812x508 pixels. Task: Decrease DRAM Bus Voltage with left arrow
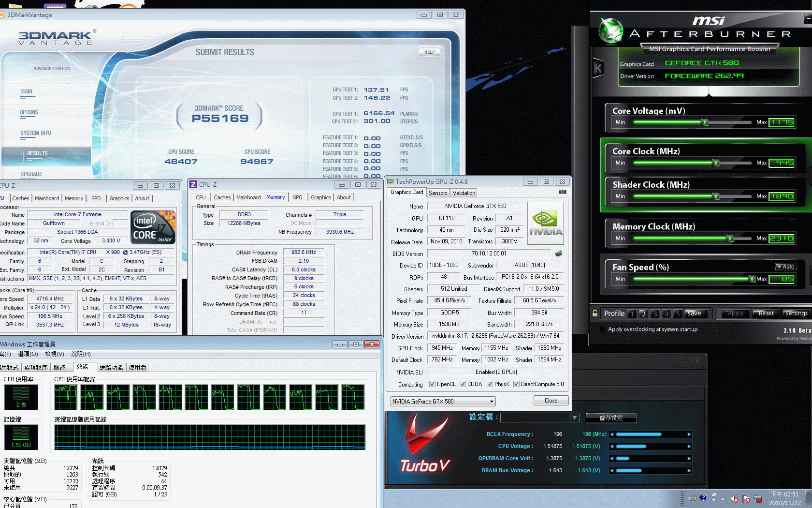612,471
